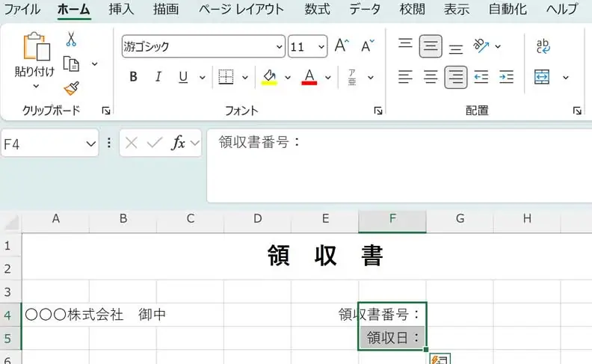Toggle bottom vertical alignment
Viewport: 592px width, 364px height.
point(456,49)
